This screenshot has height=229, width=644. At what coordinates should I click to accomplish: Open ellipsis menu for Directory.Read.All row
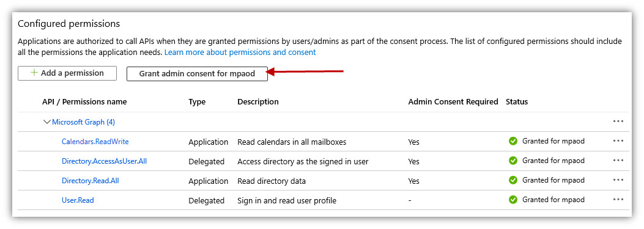tap(618, 180)
